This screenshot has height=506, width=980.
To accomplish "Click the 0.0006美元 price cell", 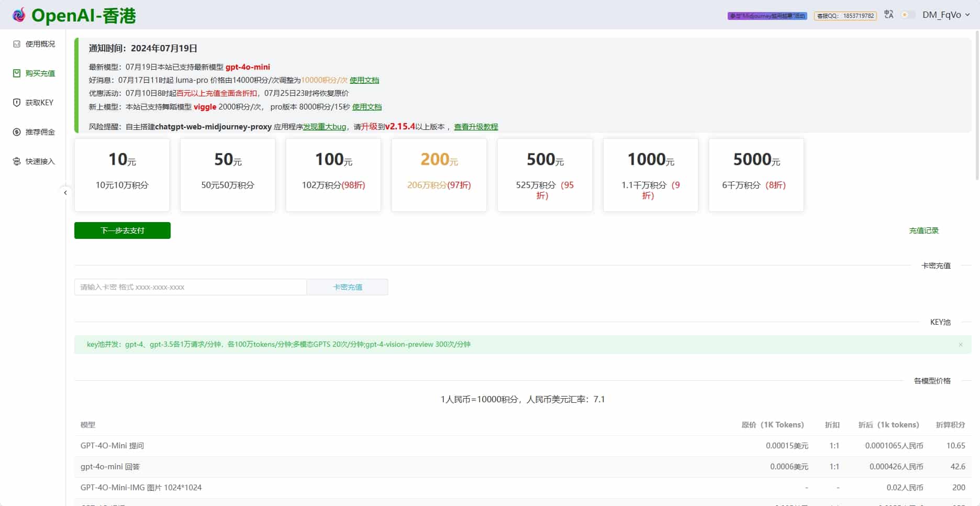I will click(x=789, y=467).
